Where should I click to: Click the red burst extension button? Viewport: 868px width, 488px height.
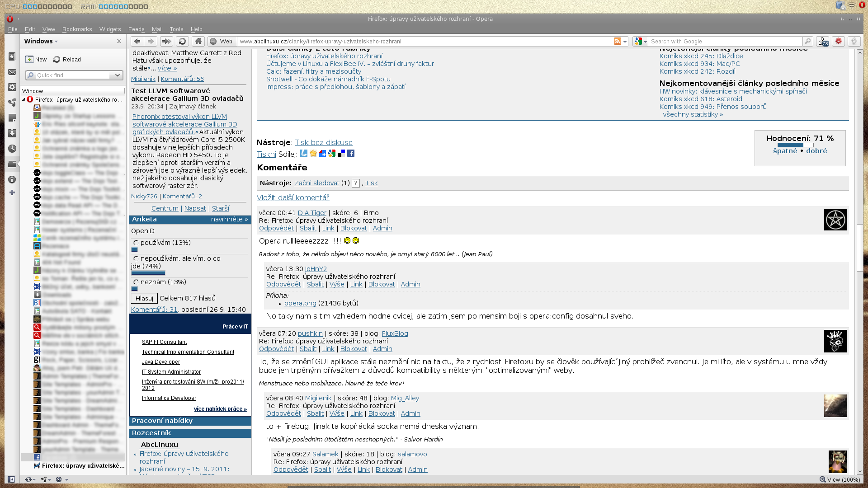[x=839, y=41]
